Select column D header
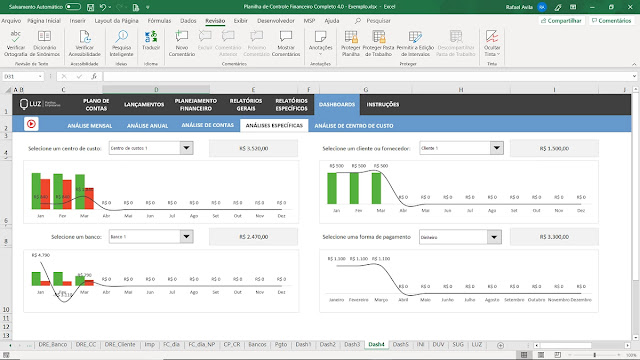The image size is (640, 360). coord(156,89)
